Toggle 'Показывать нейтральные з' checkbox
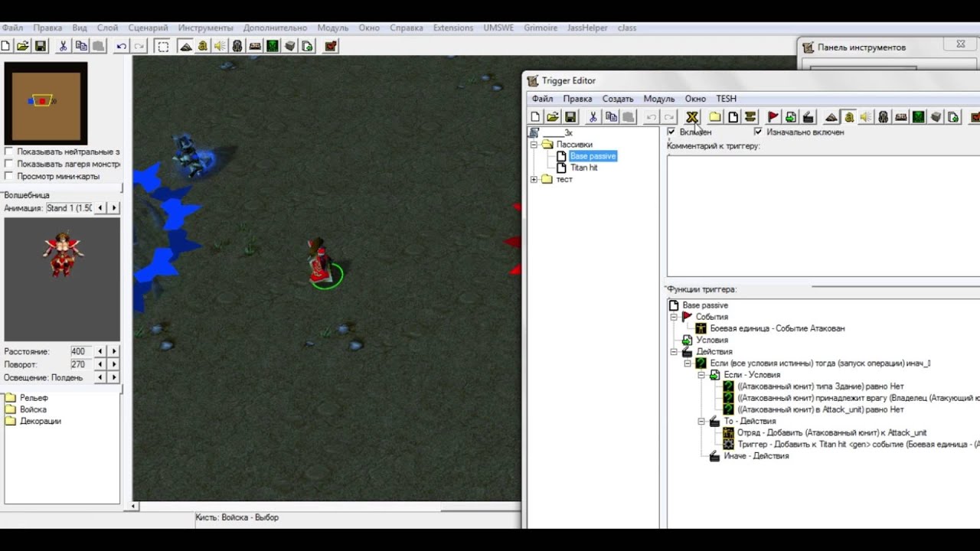Viewport: 980px width, 551px height. coord(9,152)
